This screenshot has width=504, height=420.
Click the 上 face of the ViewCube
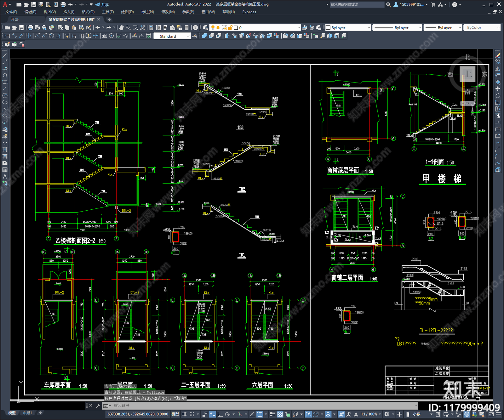click(468, 74)
